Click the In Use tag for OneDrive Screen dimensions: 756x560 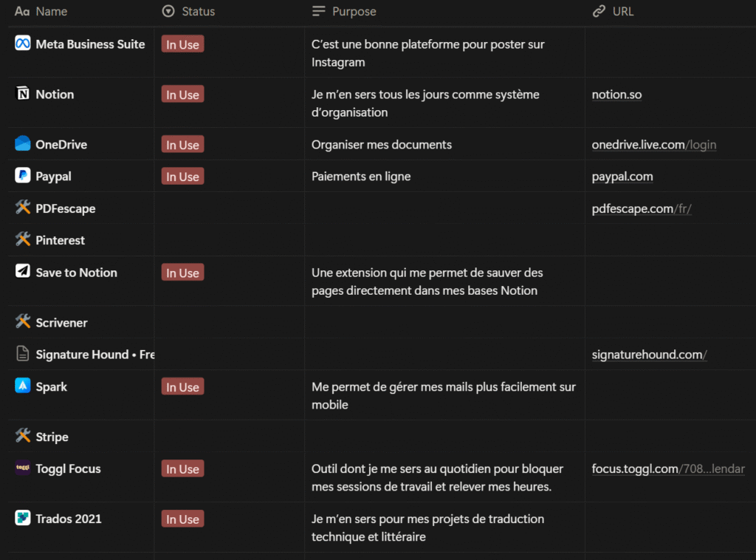click(x=182, y=144)
